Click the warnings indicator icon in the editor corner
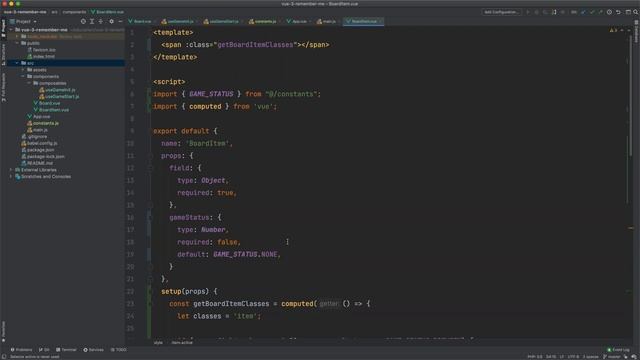Image resolution: width=640 pixels, height=360 pixels. 613,30
